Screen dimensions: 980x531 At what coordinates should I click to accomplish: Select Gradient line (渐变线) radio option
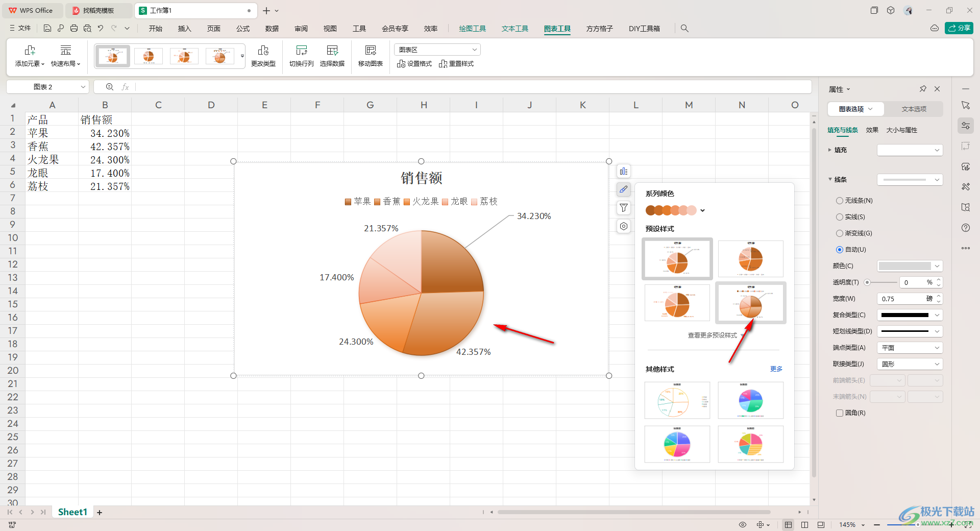point(840,233)
